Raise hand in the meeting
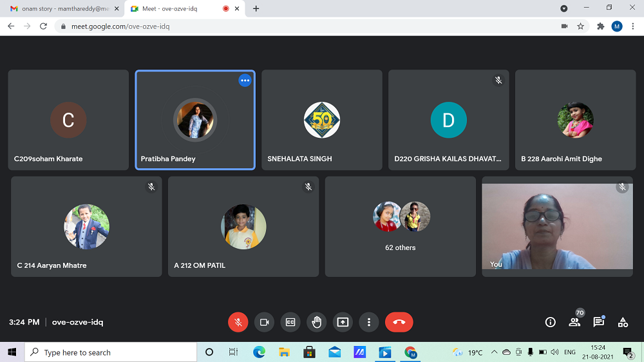 [x=316, y=322]
